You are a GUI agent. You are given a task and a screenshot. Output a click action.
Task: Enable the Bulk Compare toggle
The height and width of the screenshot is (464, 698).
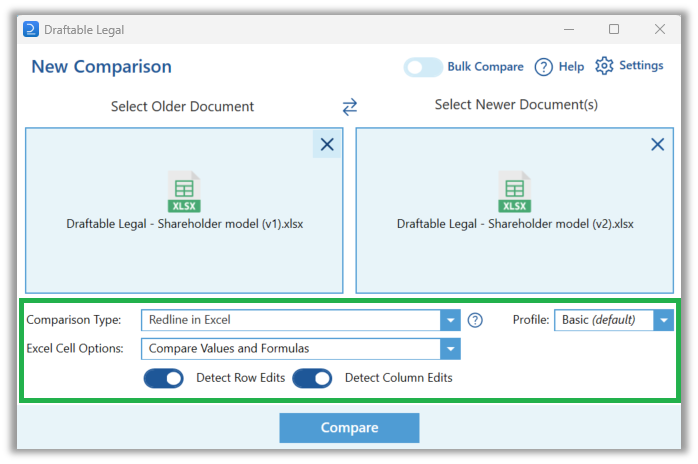pyautogui.click(x=423, y=67)
